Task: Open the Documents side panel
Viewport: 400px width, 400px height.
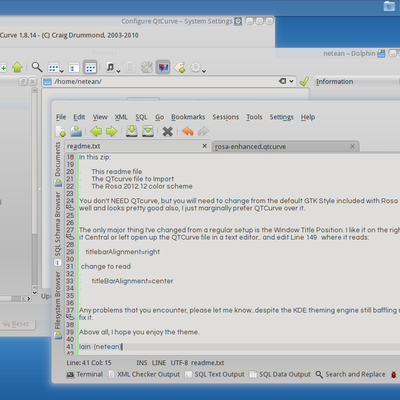Action: point(58,164)
